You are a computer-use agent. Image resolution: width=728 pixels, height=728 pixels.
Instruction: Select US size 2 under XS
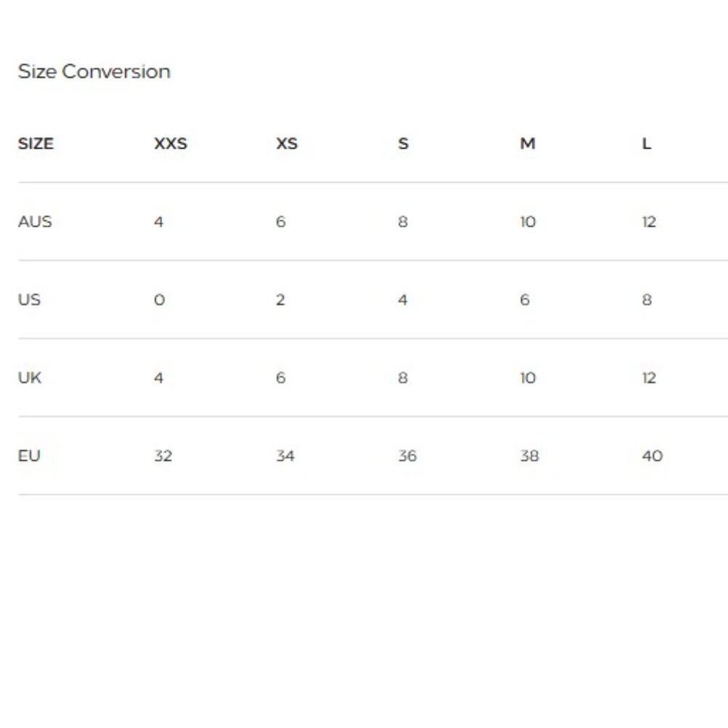click(x=280, y=299)
